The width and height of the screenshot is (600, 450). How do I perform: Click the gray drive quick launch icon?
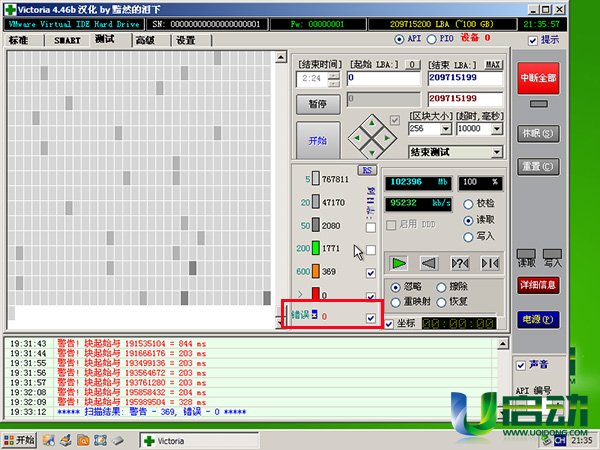pos(118,440)
